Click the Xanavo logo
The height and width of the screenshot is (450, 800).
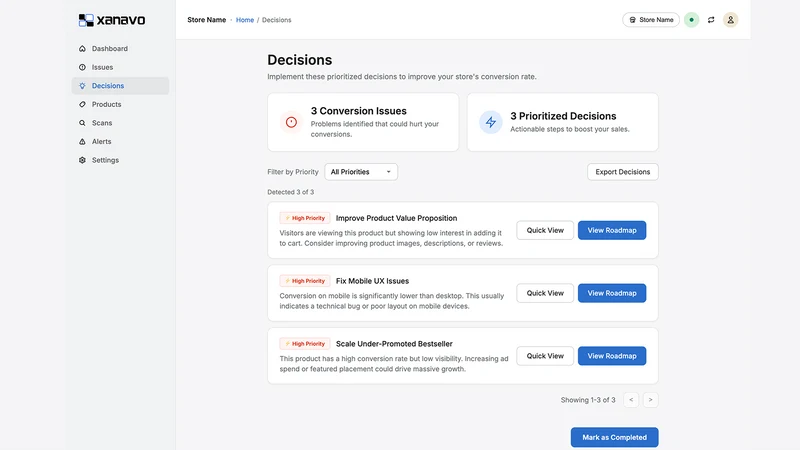[x=112, y=20]
